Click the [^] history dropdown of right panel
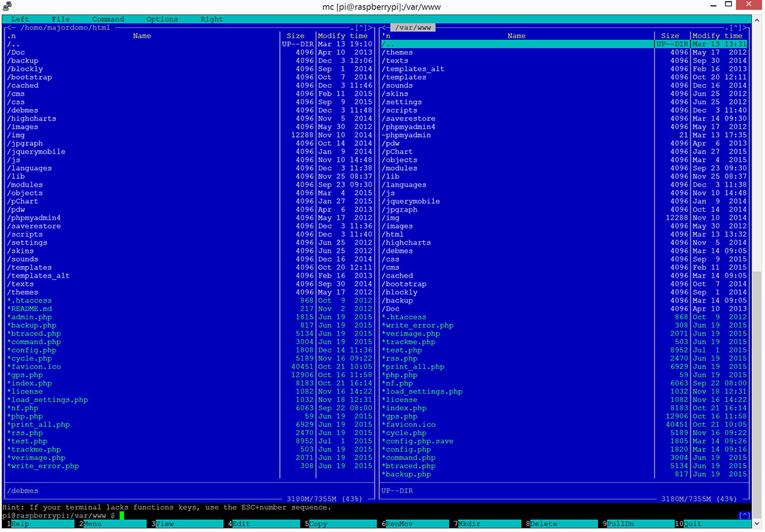This screenshot has height=532, width=765. (x=736, y=28)
